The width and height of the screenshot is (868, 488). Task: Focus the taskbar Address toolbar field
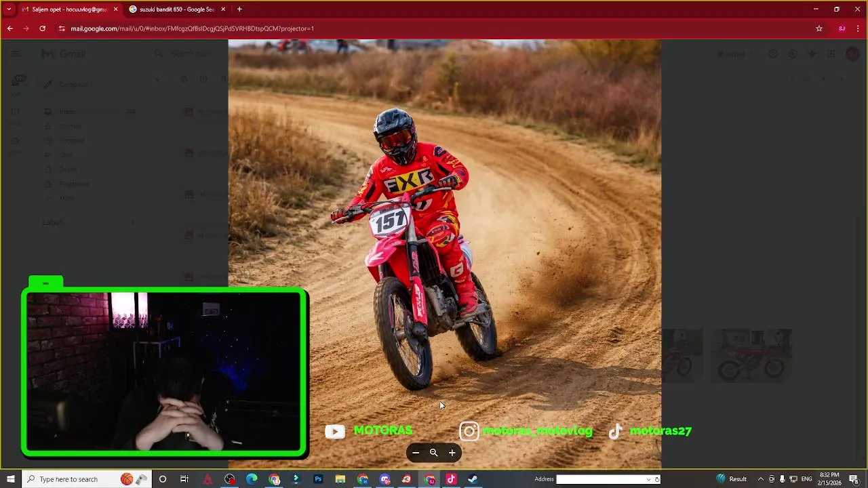[x=600, y=479]
